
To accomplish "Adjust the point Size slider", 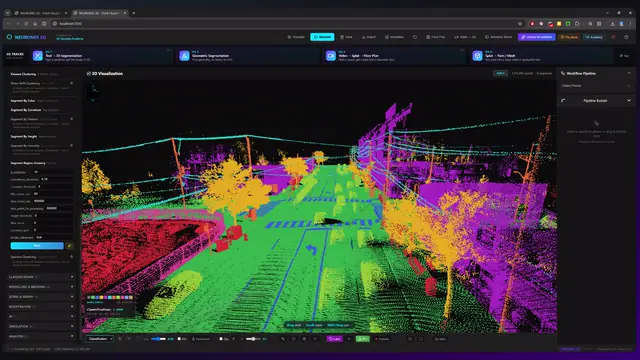I will point(158,339).
